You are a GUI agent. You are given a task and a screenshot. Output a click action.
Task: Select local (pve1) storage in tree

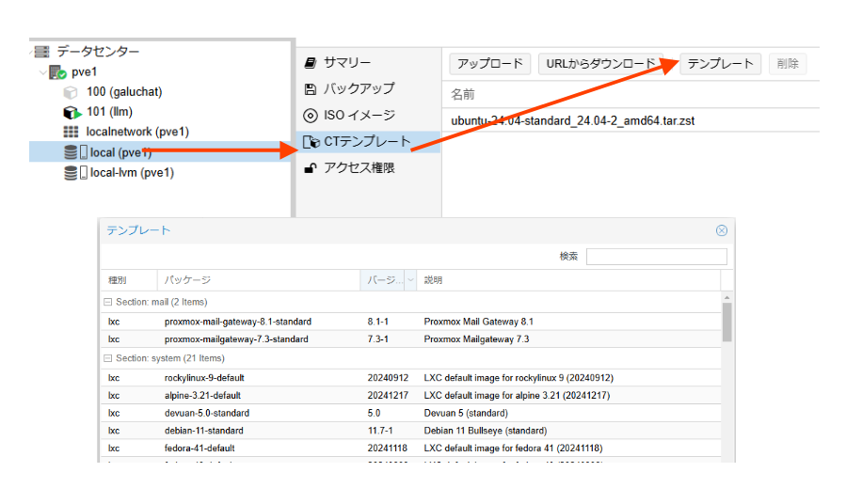[x=159, y=151]
